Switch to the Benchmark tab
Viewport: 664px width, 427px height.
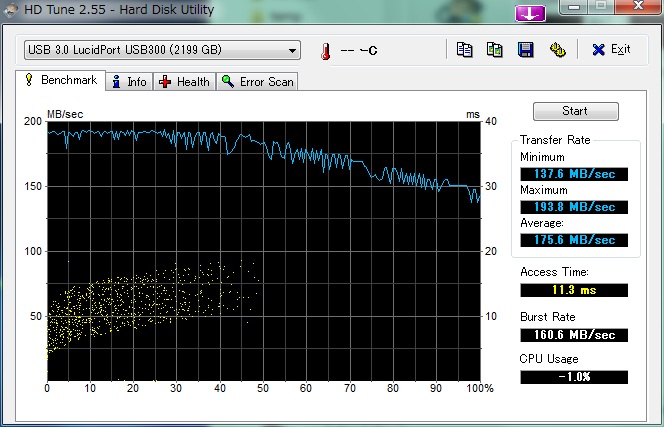coord(61,80)
